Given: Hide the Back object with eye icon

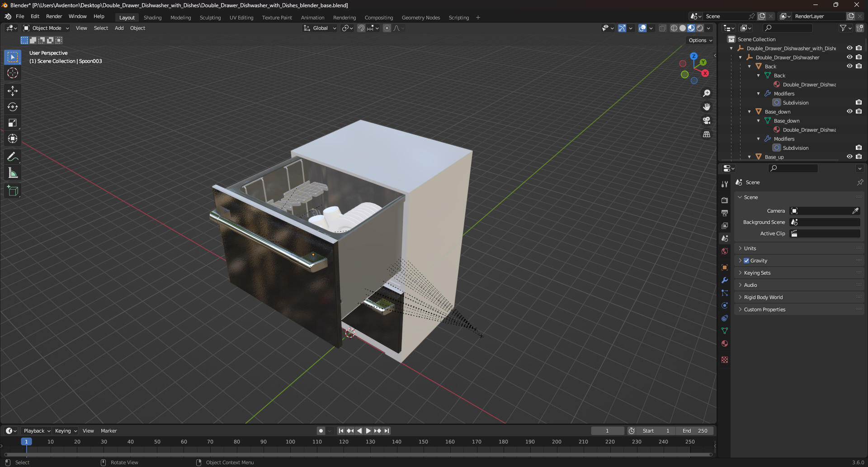Looking at the screenshot, I should pos(849,66).
